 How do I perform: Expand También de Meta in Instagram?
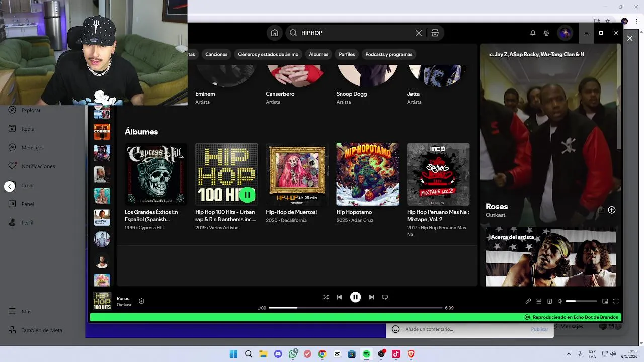coord(35,330)
